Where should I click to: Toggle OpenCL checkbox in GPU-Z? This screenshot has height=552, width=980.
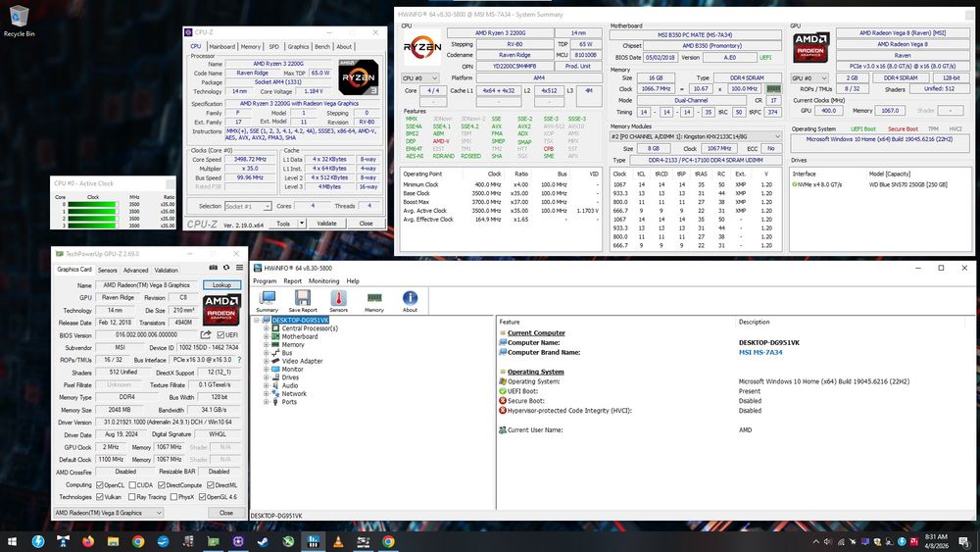[99, 485]
